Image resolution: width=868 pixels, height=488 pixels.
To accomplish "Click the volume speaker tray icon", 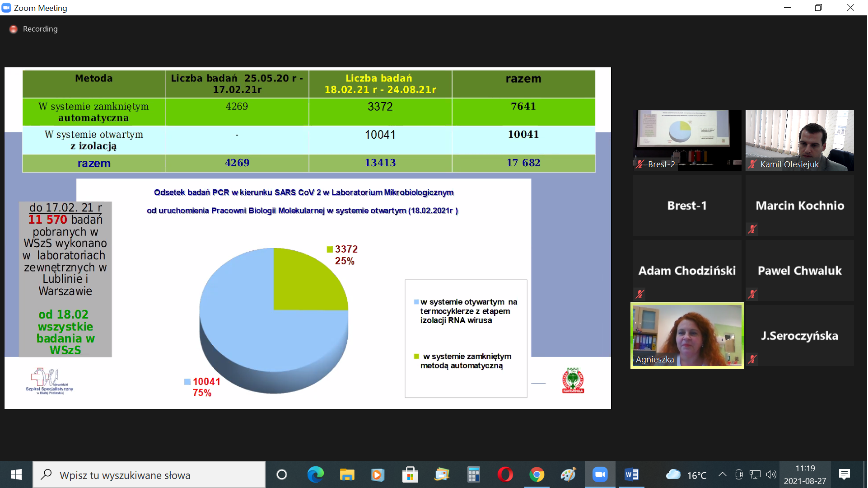I will [x=771, y=474].
